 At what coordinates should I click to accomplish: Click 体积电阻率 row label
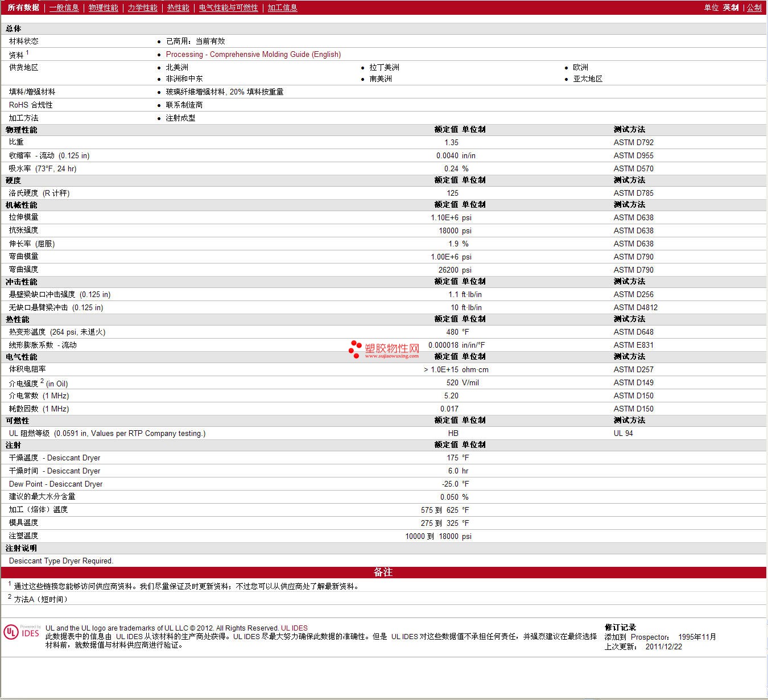tap(27, 369)
